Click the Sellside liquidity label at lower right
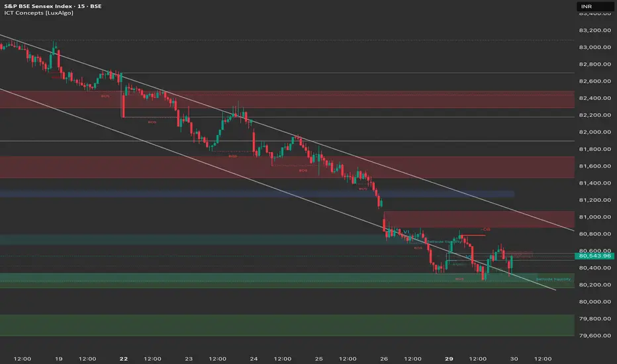Image resolution: width=617 pixels, height=364 pixels. [x=553, y=280]
